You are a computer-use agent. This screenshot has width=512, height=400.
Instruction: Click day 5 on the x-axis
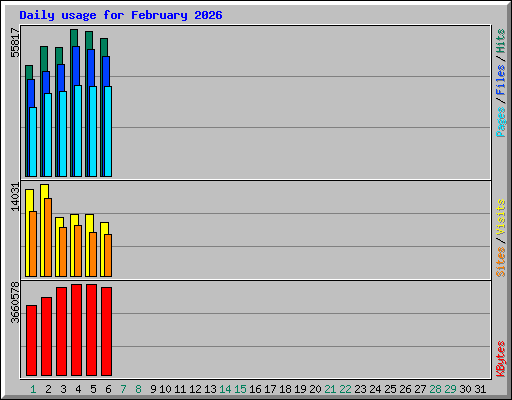(x=93, y=389)
